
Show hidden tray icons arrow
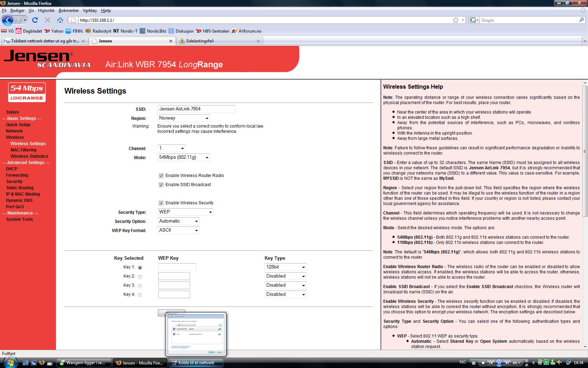(533, 363)
